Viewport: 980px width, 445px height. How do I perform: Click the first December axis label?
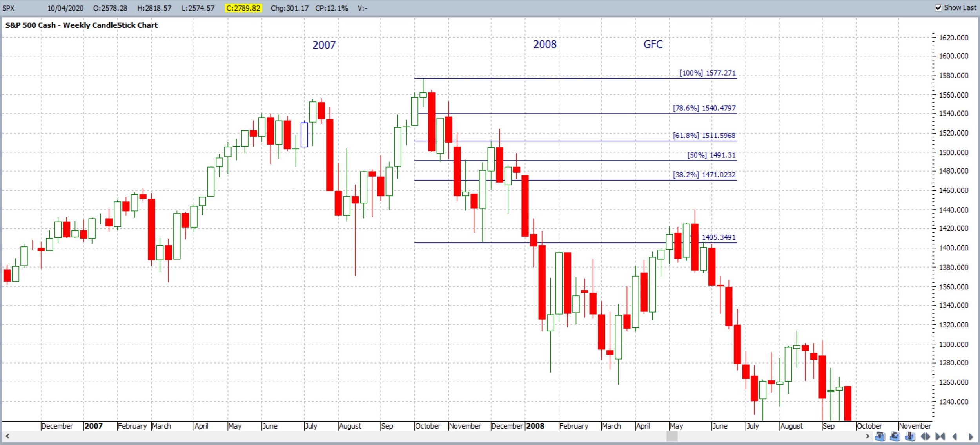[x=57, y=426]
